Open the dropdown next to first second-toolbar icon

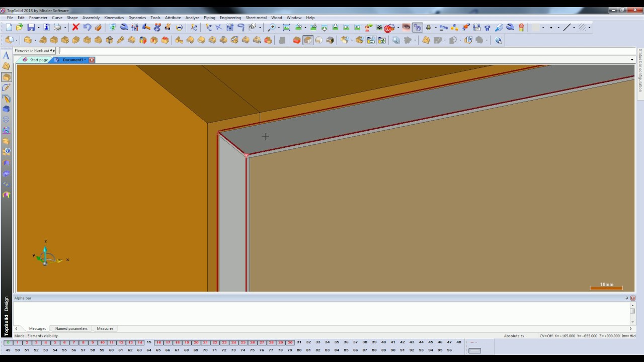[x=17, y=40]
